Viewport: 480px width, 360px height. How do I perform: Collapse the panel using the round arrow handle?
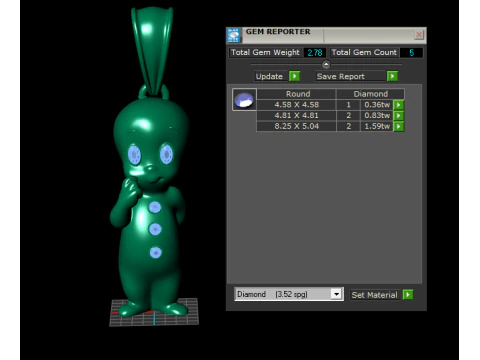[326, 64]
